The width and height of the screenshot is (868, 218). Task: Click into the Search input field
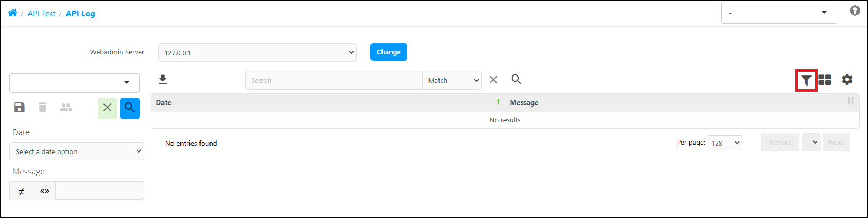(334, 80)
